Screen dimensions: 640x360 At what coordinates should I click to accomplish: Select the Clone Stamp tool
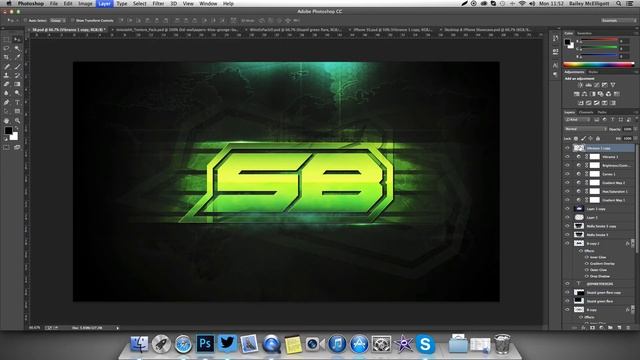[x=7, y=76]
